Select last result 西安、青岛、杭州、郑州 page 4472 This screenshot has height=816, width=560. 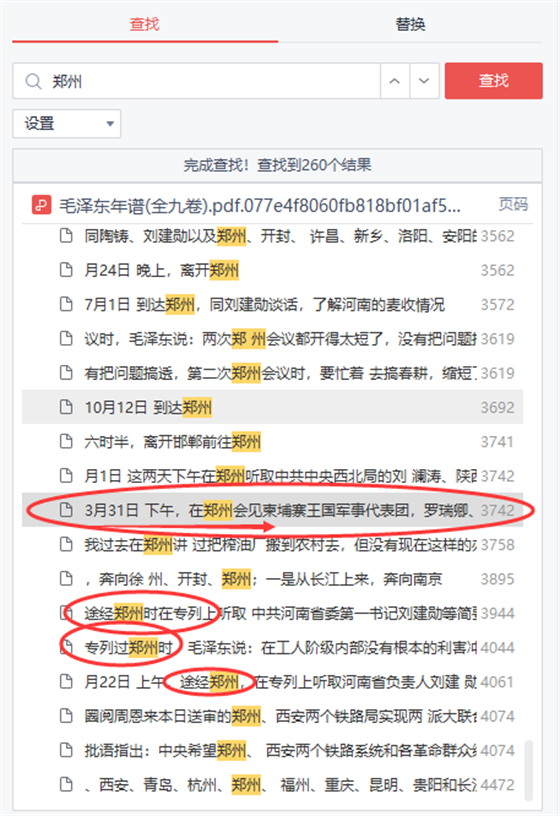coord(272,785)
